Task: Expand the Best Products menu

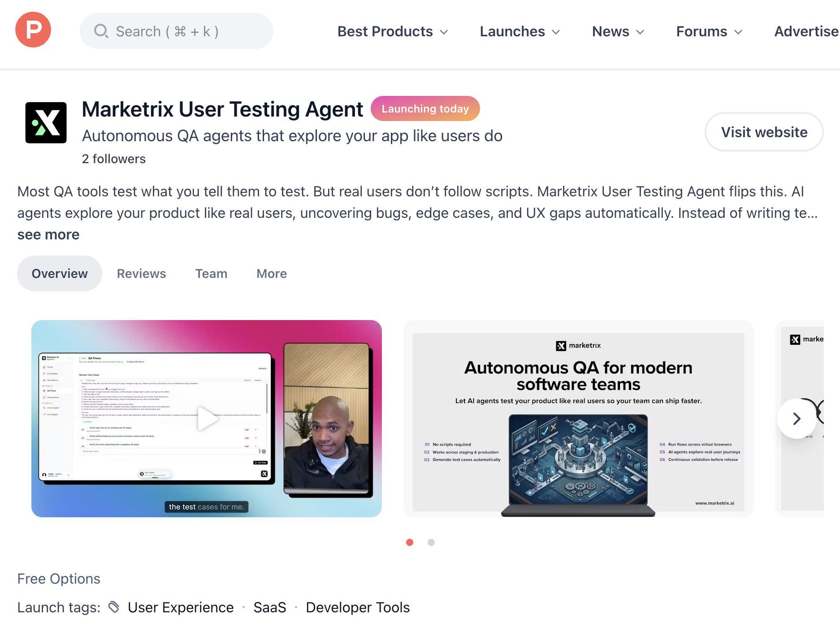Action: coord(393,31)
